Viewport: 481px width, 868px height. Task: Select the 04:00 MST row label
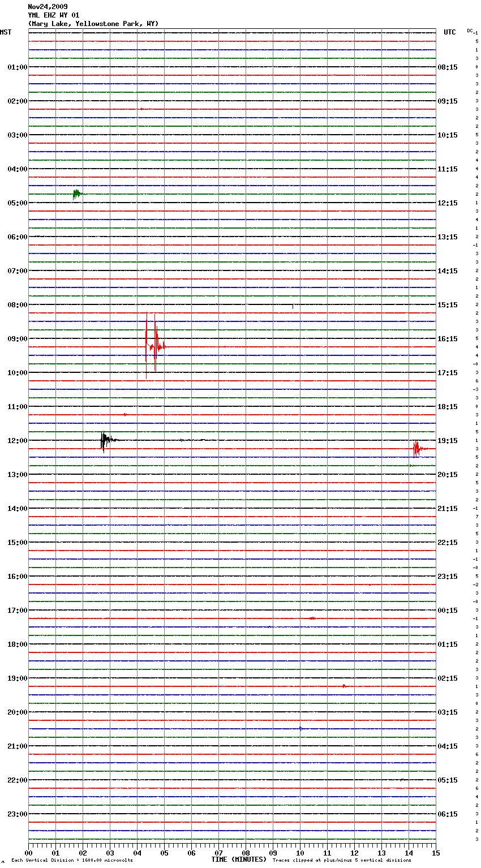(18, 169)
